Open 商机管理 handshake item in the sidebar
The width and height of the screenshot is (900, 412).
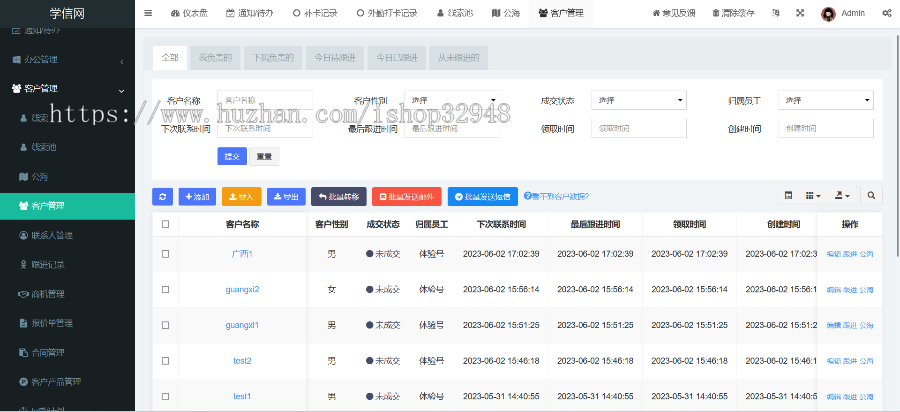pyautogui.click(x=68, y=294)
